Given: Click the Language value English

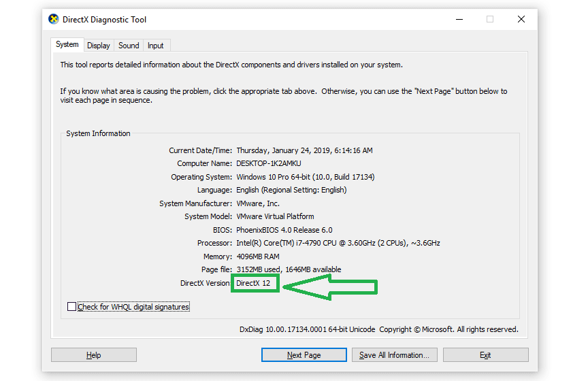Looking at the screenshot, I should [291, 190].
